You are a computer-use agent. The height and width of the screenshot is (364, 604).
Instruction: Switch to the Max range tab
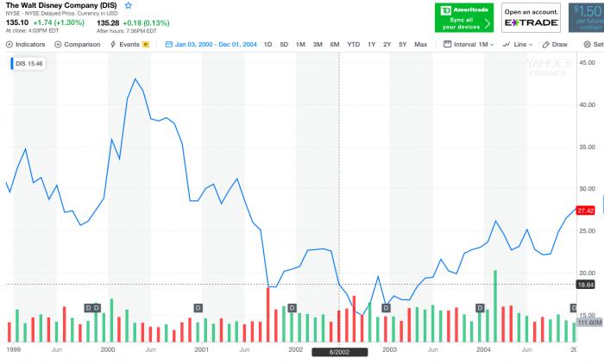tap(420, 44)
